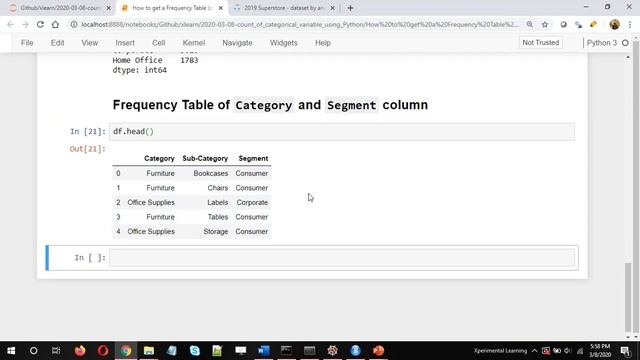The height and width of the screenshot is (360, 640).
Task: Open Task View on taskbar
Action: tap(56, 351)
